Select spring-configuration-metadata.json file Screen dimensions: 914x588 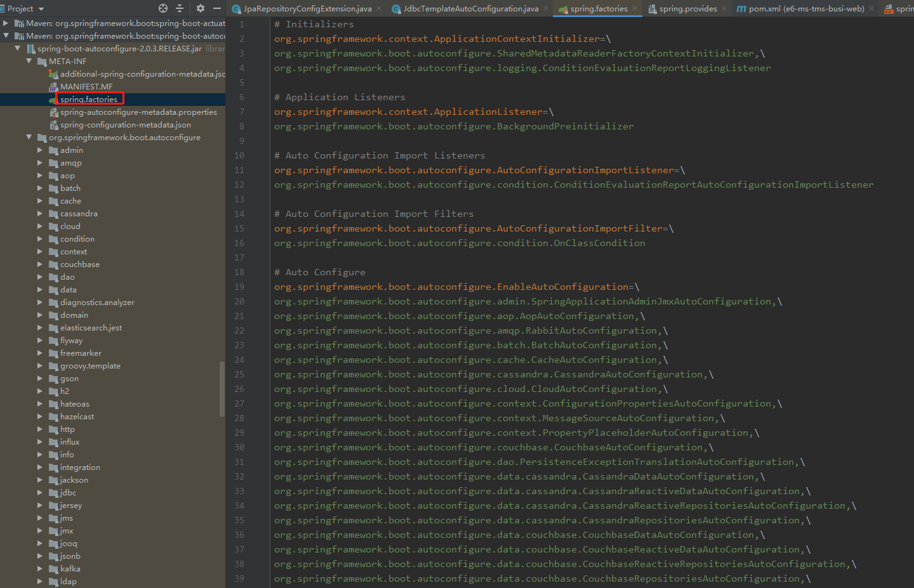pyautogui.click(x=125, y=125)
